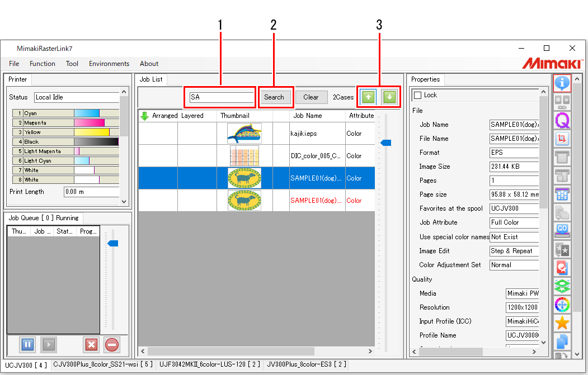Click the blue Properties info icon
This screenshot has height=375, width=588.
coord(562,83)
